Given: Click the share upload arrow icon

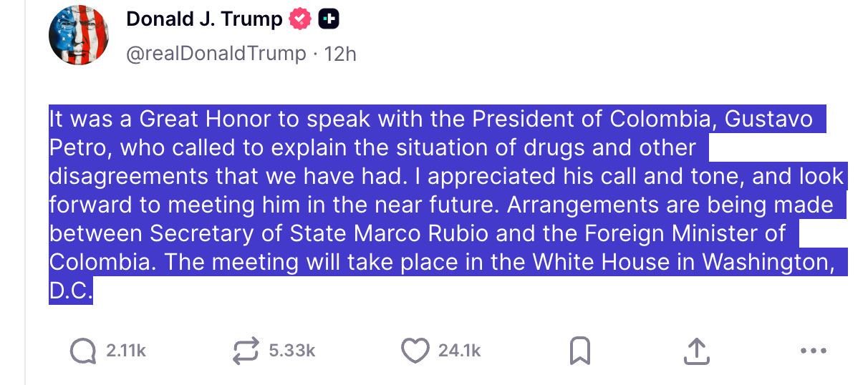Looking at the screenshot, I should [x=696, y=350].
